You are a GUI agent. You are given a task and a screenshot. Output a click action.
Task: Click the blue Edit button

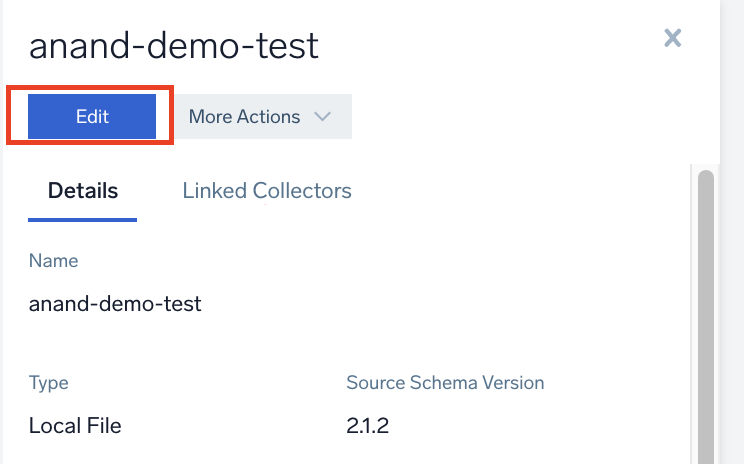point(92,116)
